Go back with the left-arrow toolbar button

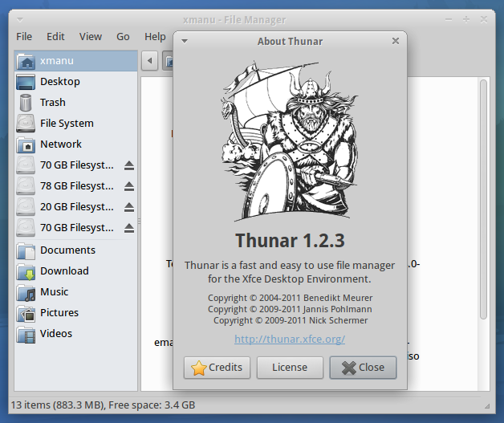pyautogui.click(x=149, y=60)
